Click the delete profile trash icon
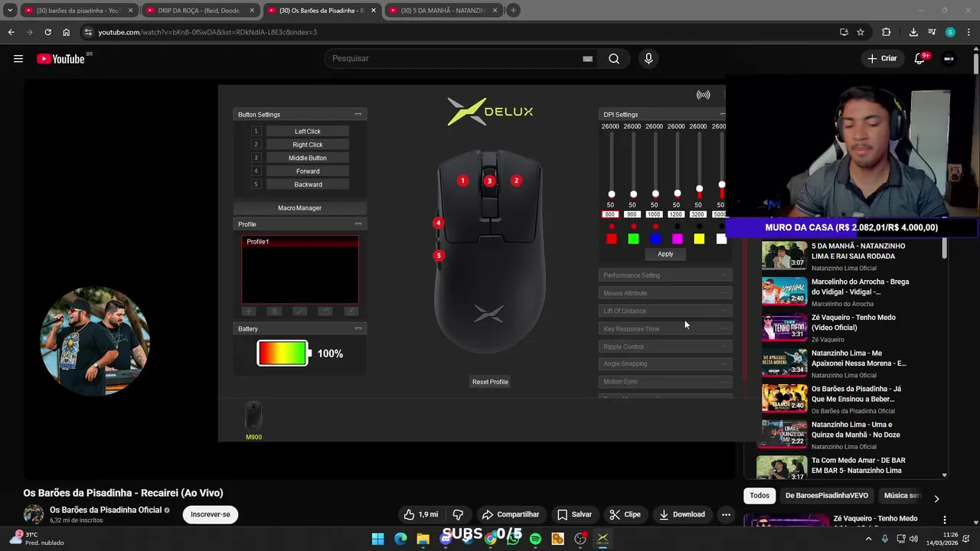Screen dimensions: 980x551 [x=274, y=311]
